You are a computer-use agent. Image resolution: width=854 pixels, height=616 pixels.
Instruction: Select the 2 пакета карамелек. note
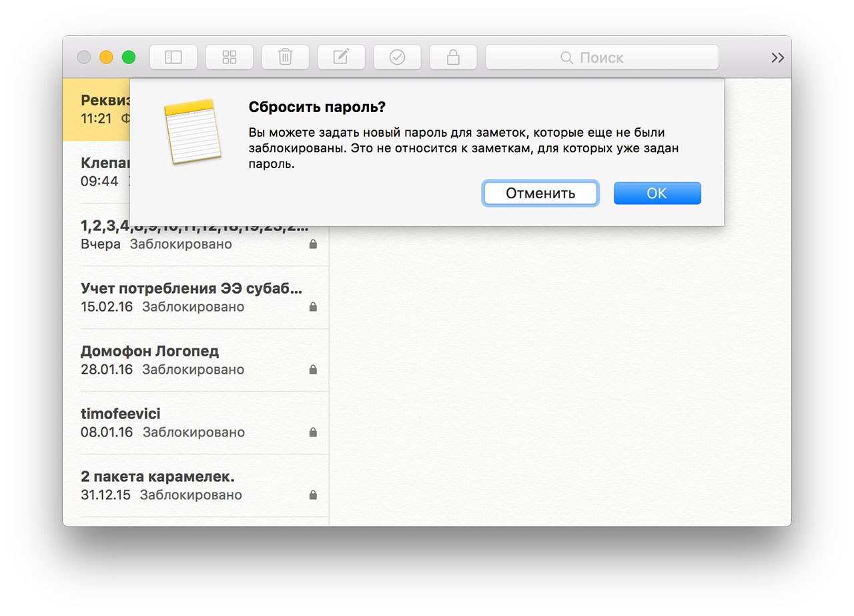[x=195, y=486]
